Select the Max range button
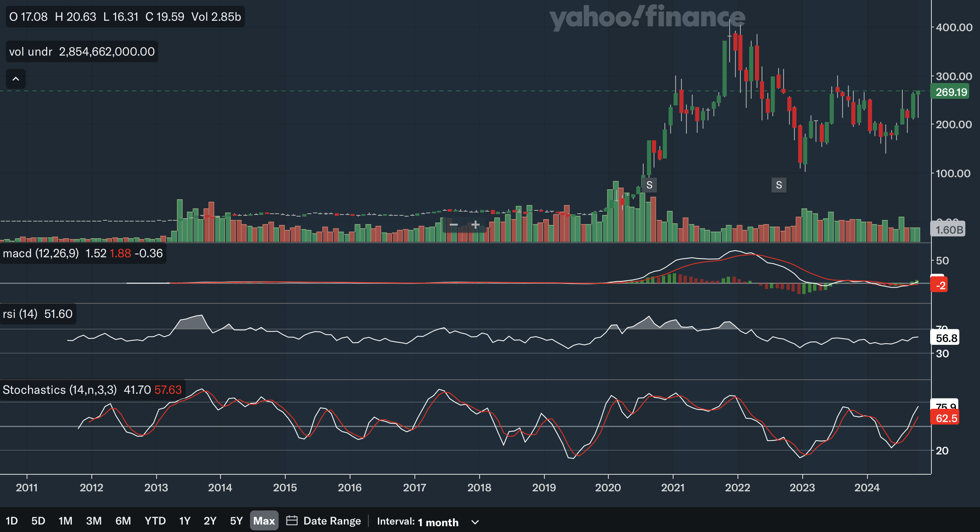The height and width of the screenshot is (532, 980). [x=264, y=521]
